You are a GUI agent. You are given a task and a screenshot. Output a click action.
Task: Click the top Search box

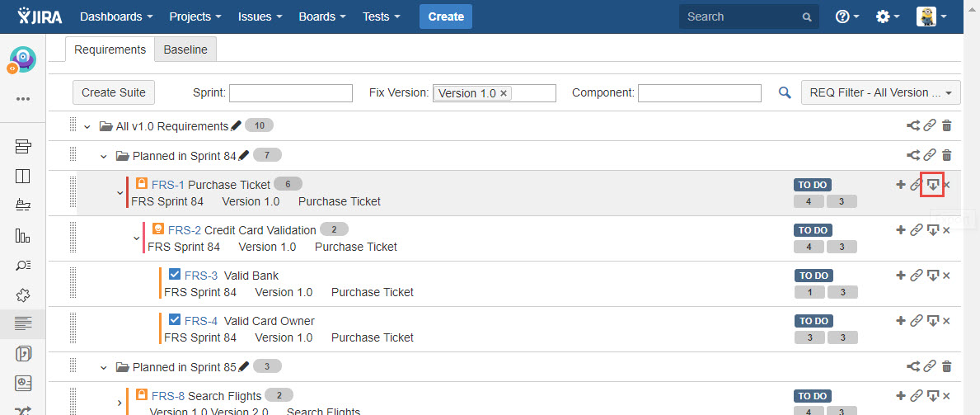point(748,17)
